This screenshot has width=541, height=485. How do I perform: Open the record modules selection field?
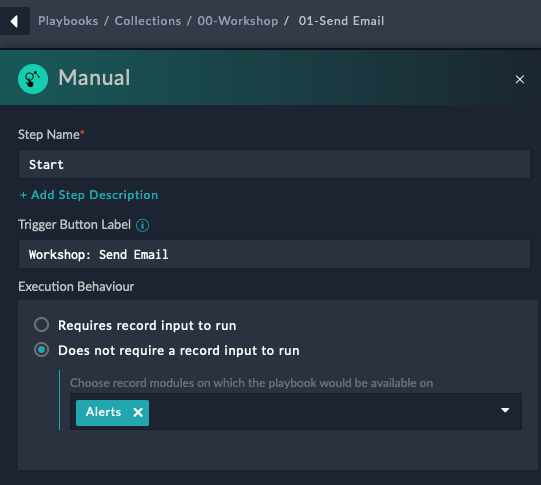pos(296,412)
